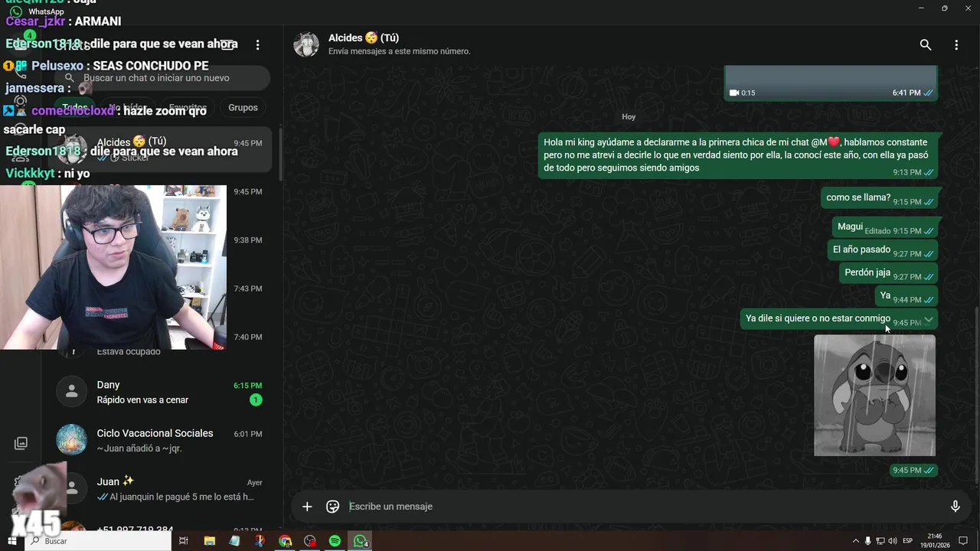Search within the Alcides conversation

click(926, 45)
